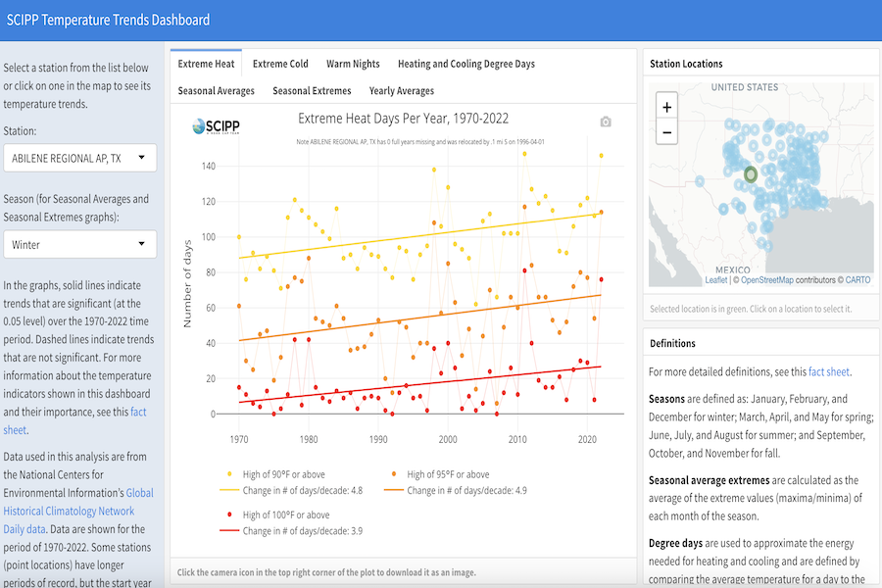Viewport: 882px width, 588px height.
Task: Click the 'Number of days' axis label
Action: pos(187,283)
